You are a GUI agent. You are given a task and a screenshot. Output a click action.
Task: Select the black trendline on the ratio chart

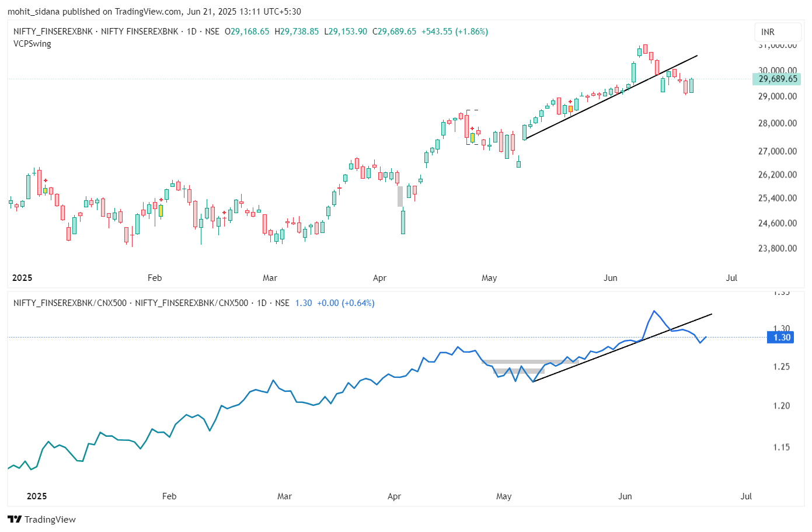point(622,348)
